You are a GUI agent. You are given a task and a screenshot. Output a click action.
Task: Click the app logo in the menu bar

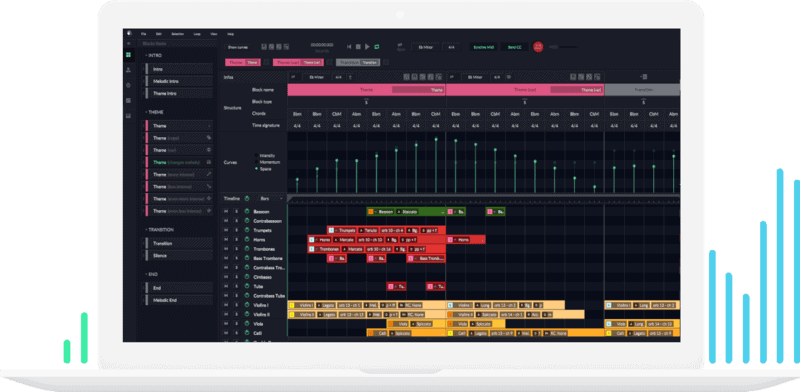click(x=129, y=33)
